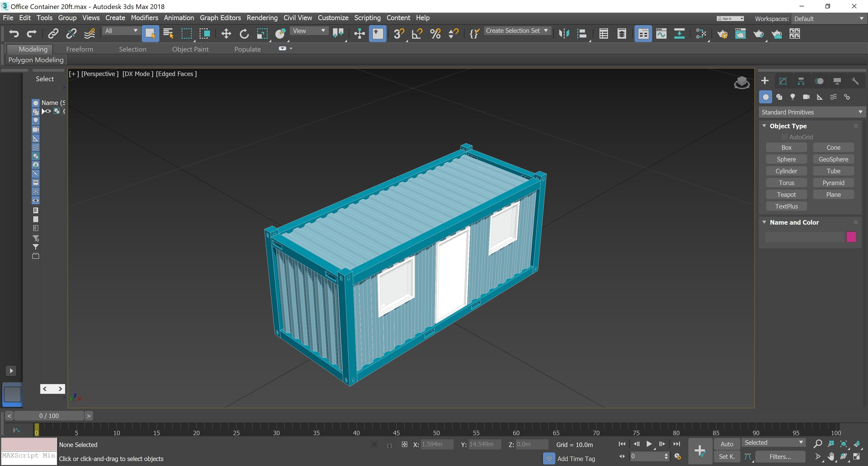Open Standard Primitives category dropdown
868x466 pixels.
tap(812, 112)
